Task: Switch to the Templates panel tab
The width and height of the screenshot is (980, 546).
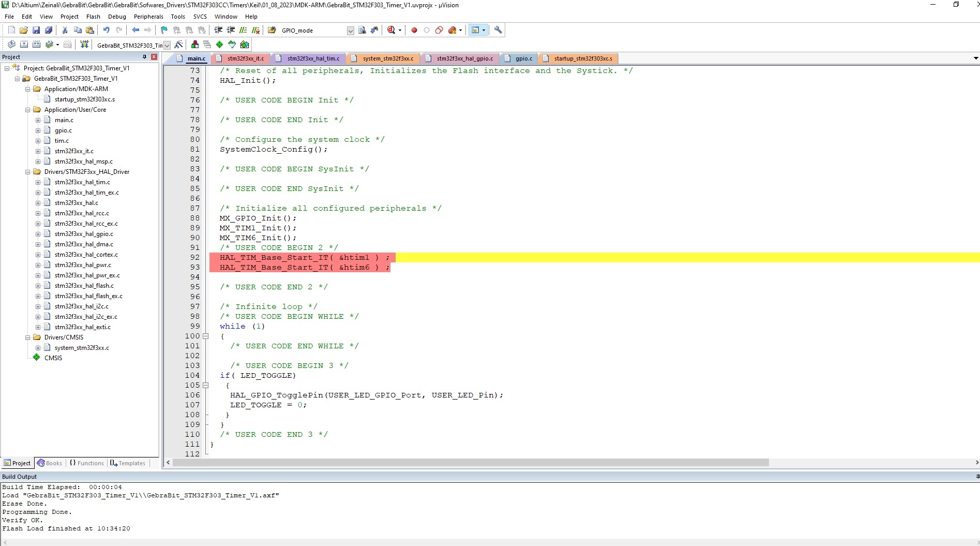Action: 128,463
